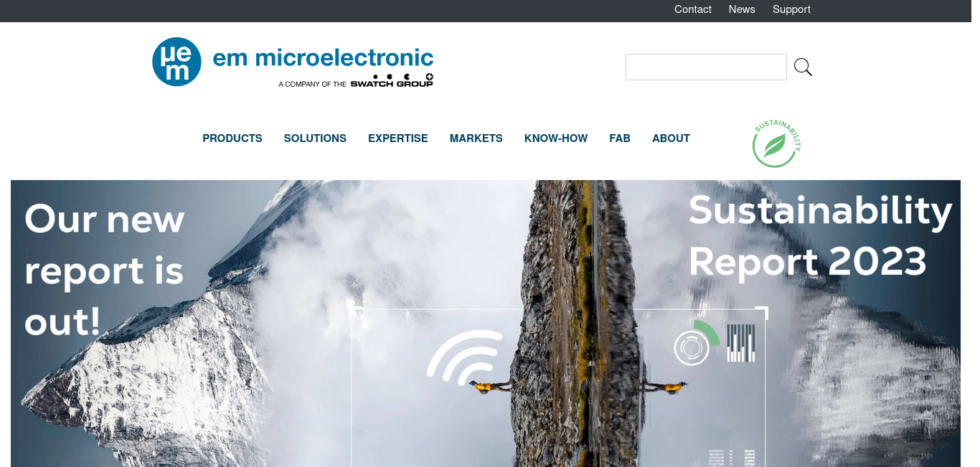Click the magnifying glass search icon
This screenshot has height=467, width=980.
tap(803, 67)
